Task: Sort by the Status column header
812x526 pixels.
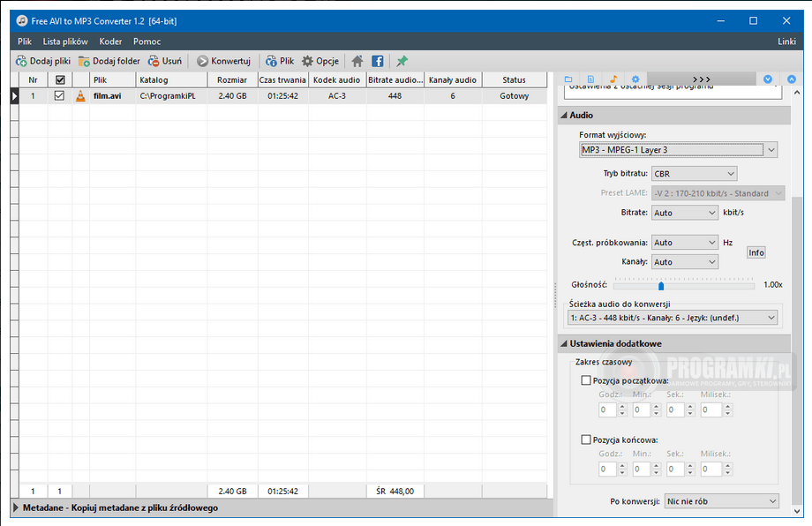Action: click(515, 79)
